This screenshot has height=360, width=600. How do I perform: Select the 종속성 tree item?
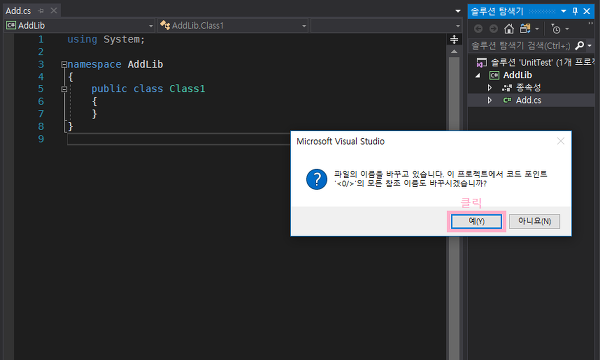pyautogui.click(x=528, y=88)
